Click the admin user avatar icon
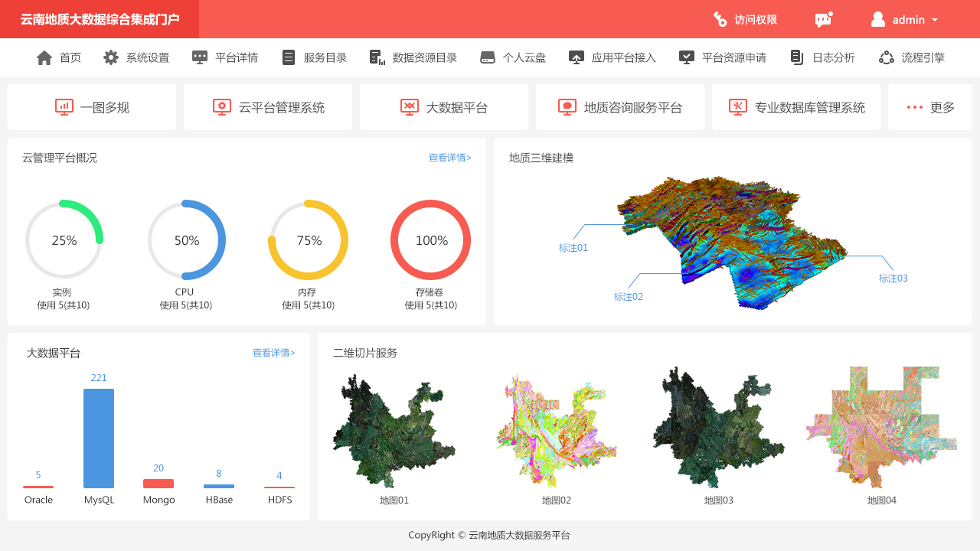This screenshot has height=551, width=980. point(878,19)
